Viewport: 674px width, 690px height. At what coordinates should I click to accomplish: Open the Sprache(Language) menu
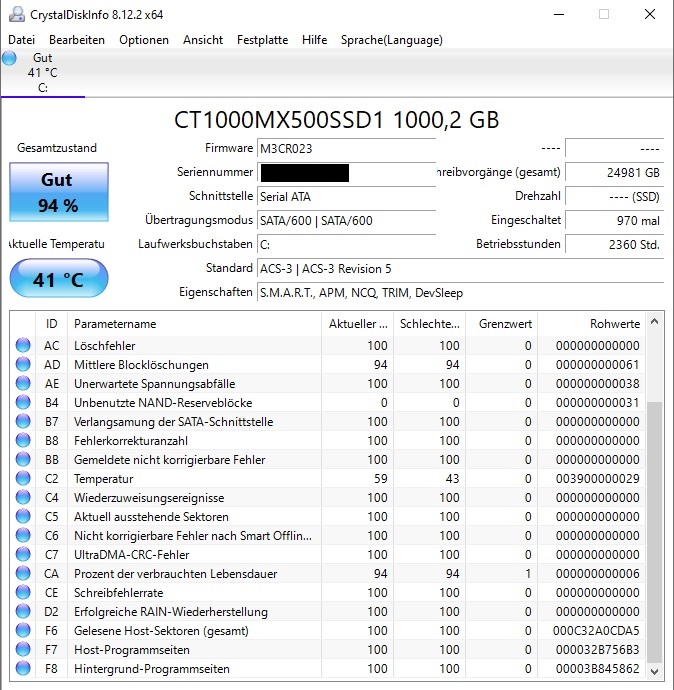pyautogui.click(x=392, y=40)
